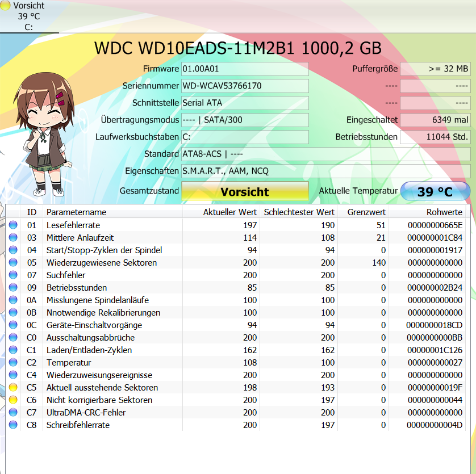476x474 pixels.
Task: Click the Rohwerte column header
Action: pyautogui.click(x=427, y=212)
